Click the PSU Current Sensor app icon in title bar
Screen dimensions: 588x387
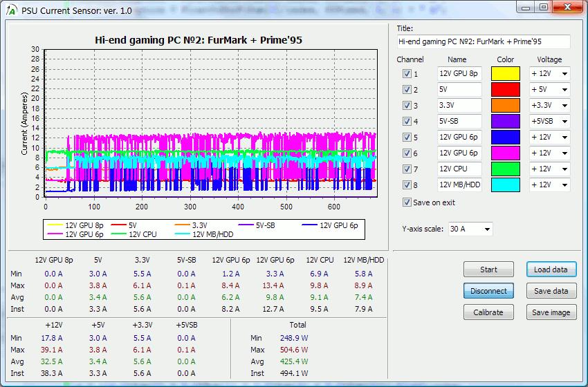[x=12, y=10]
